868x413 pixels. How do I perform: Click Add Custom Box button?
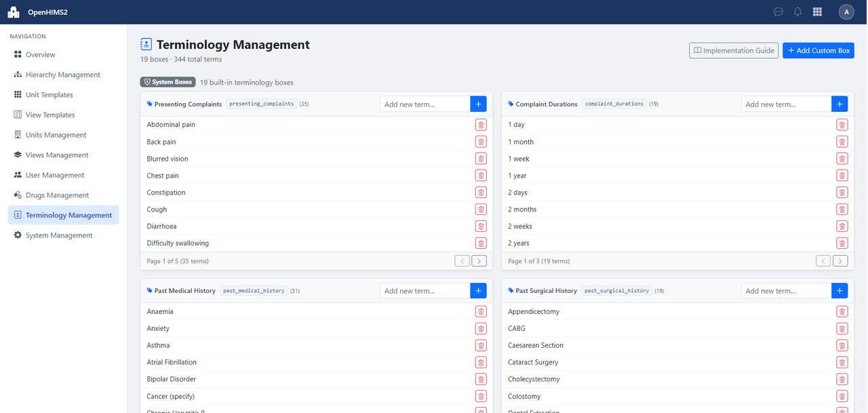coord(818,51)
